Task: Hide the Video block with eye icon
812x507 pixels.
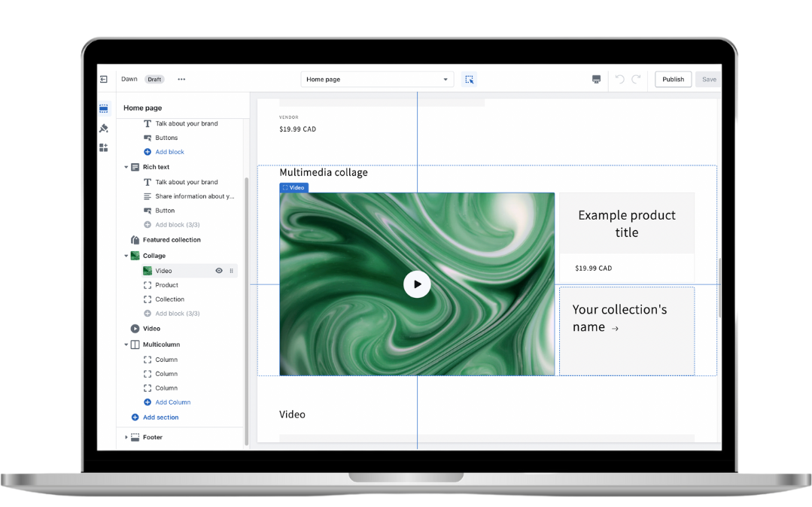Action: [219, 271]
